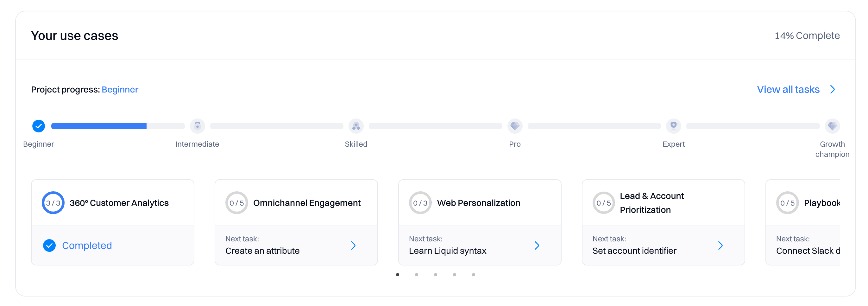Viewport: 868px width, 306px height.
Task: Click the Omnichannel Engagement 0/5 progress ring
Action: click(x=236, y=203)
